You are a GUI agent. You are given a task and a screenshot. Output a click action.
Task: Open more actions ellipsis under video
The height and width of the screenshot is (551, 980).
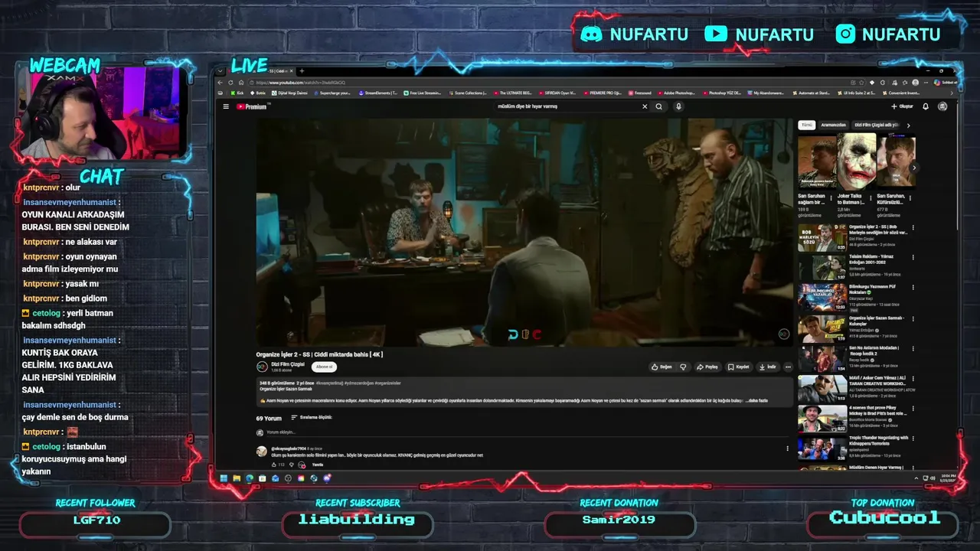(788, 367)
